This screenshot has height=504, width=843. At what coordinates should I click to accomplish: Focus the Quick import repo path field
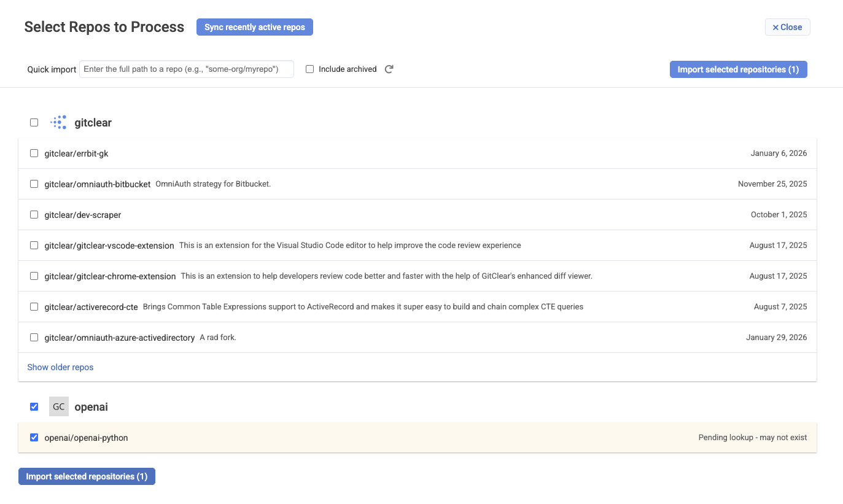pos(187,69)
